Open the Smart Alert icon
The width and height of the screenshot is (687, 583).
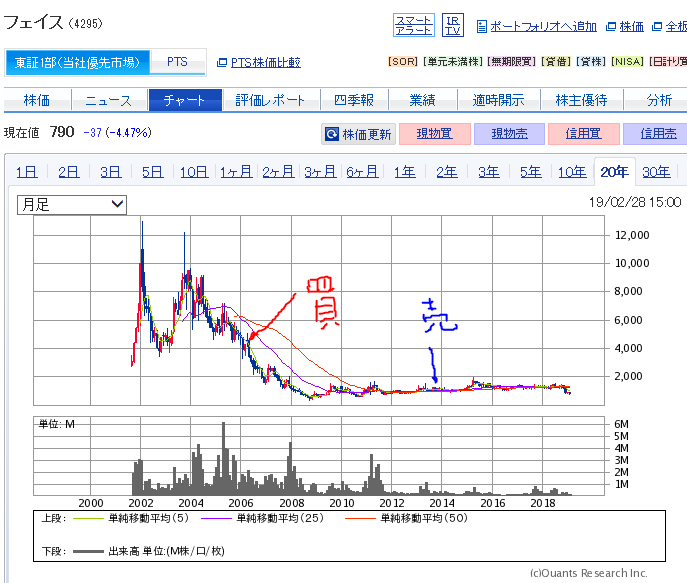click(x=414, y=25)
